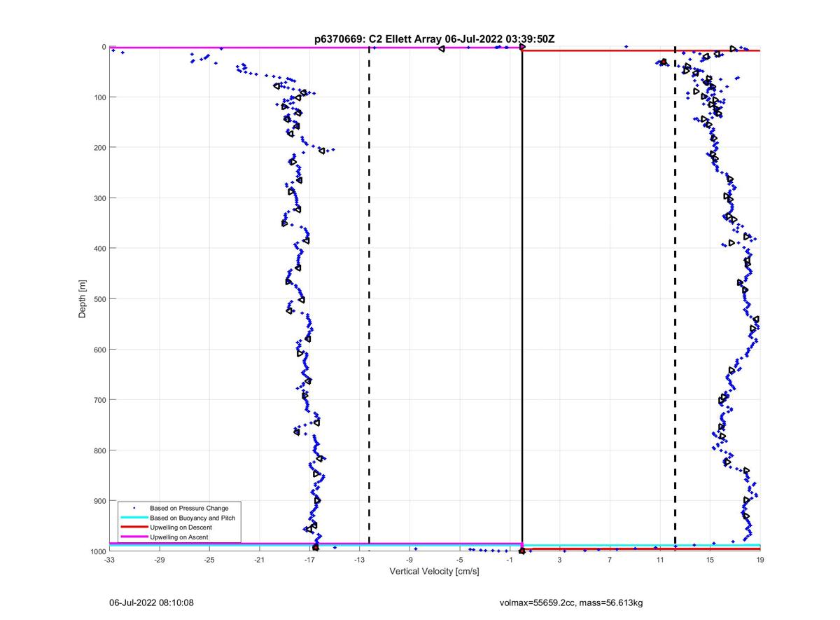
Task: Click legend entry 'Upwelling on Descent'
Action: [181, 528]
